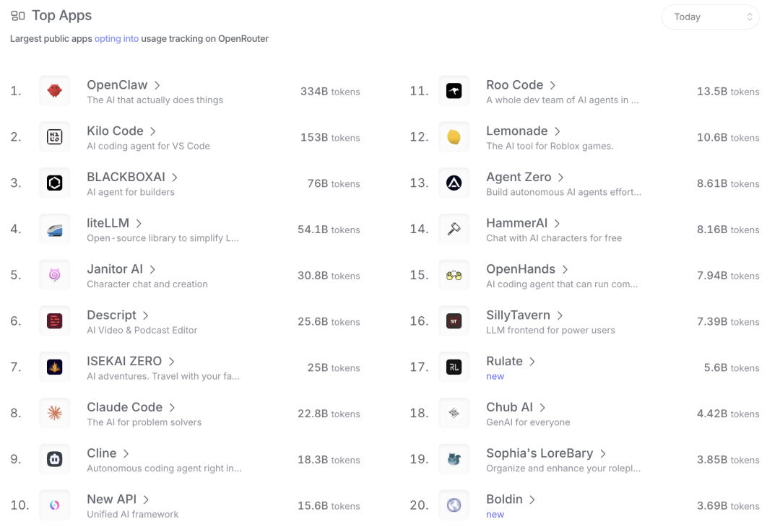
Task: Click the Claude Code starburst icon
Action: pyautogui.click(x=55, y=414)
